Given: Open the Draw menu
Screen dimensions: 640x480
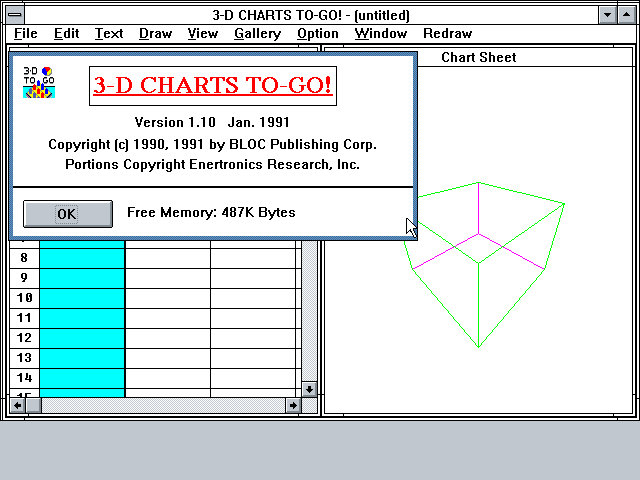Looking at the screenshot, I should pos(156,33).
